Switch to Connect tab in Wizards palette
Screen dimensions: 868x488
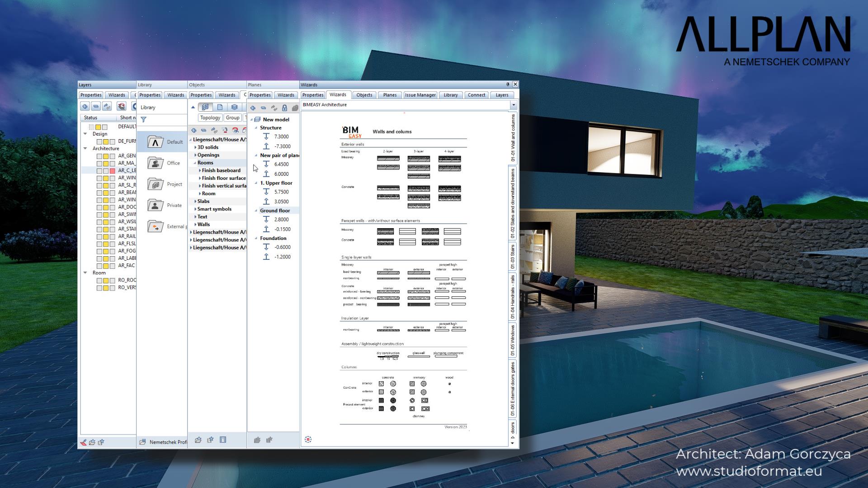pos(476,95)
